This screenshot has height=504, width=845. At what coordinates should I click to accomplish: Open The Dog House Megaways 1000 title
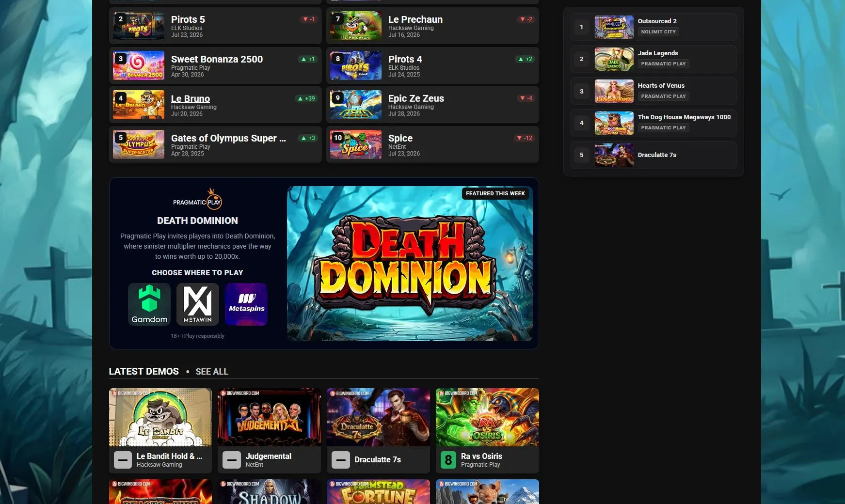pos(684,117)
